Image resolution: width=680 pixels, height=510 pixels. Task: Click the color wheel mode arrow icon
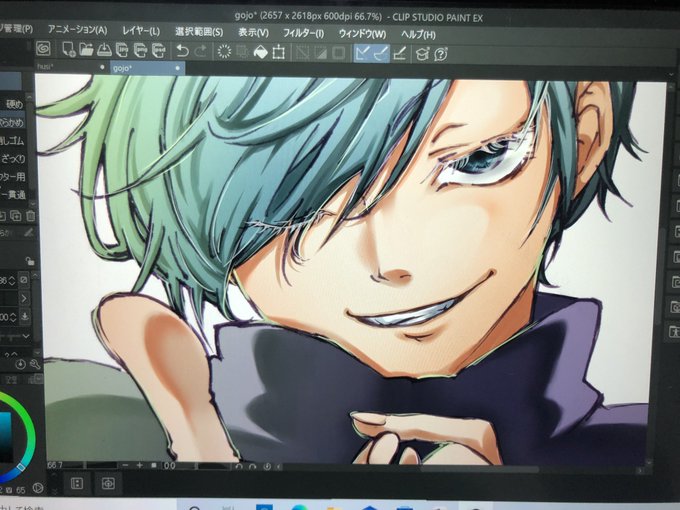click(38, 488)
